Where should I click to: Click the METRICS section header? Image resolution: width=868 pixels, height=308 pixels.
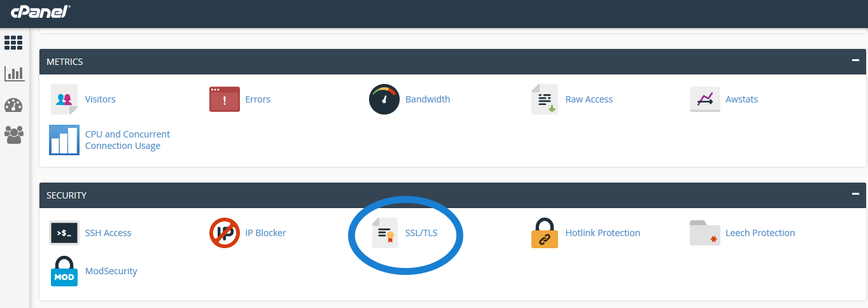(x=452, y=62)
